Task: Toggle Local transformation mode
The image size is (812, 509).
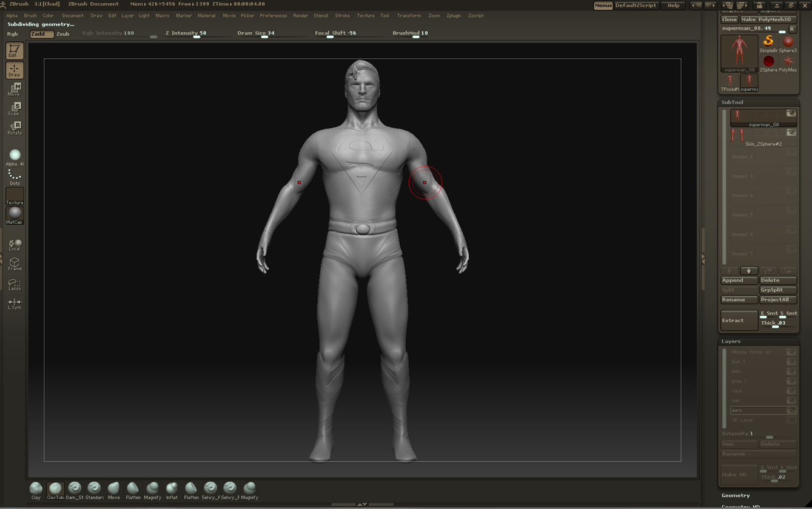Action: coord(15,244)
